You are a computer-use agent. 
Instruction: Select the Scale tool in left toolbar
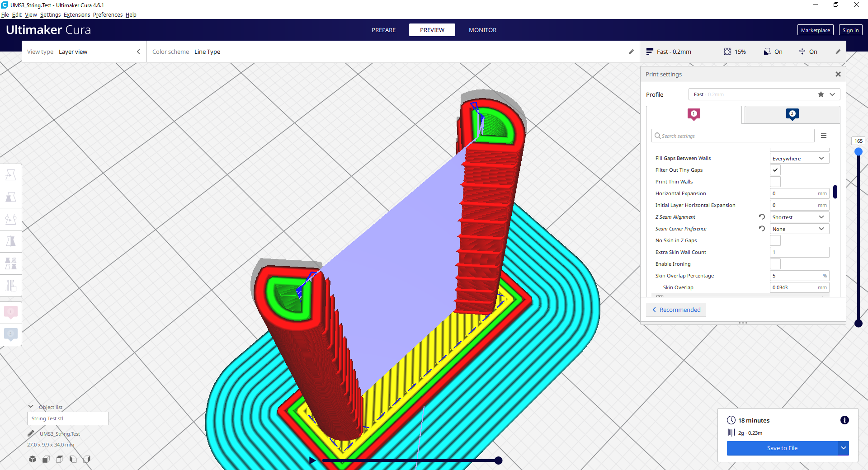pyautogui.click(x=11, y=197)
